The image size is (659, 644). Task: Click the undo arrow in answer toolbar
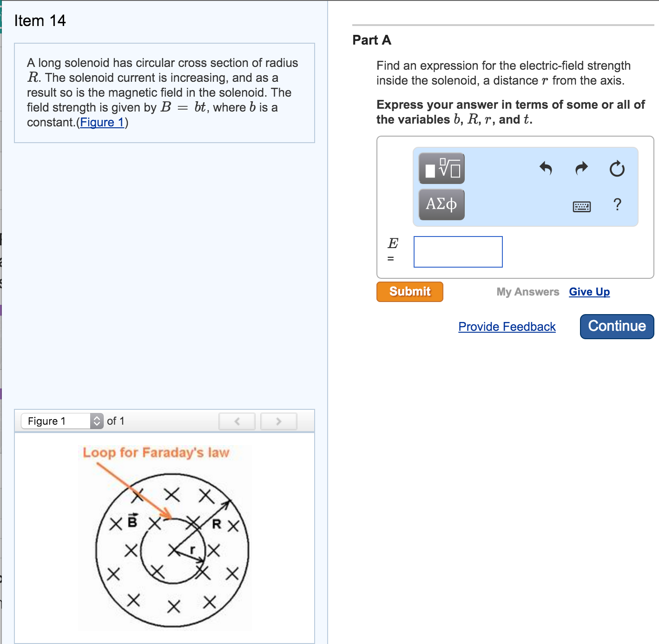(546, 168)
